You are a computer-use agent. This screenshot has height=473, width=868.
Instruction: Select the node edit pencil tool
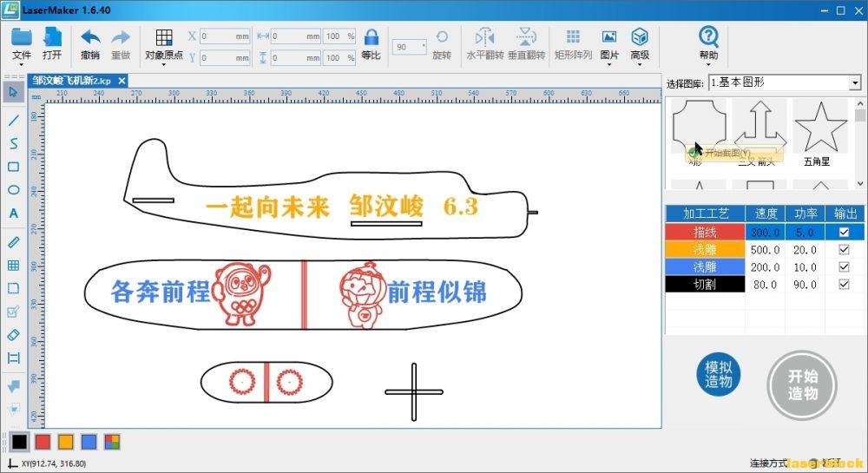(14, 312)
